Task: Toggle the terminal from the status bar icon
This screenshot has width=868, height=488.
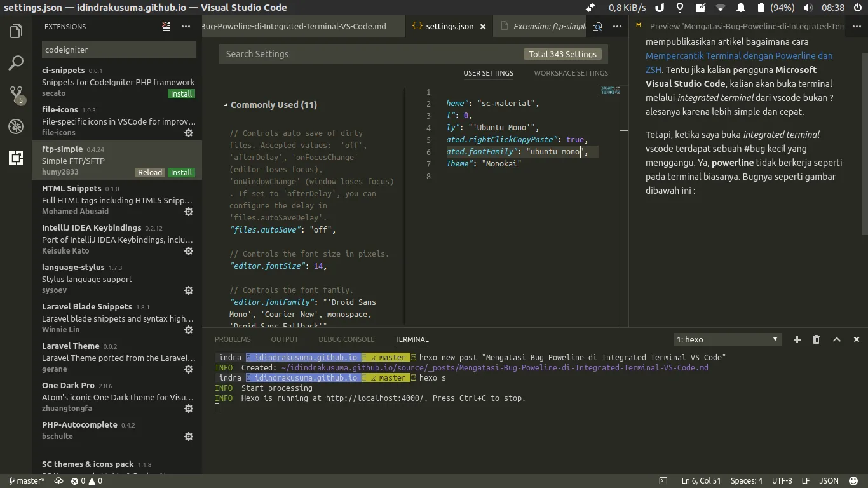Action: pos(663,481)
